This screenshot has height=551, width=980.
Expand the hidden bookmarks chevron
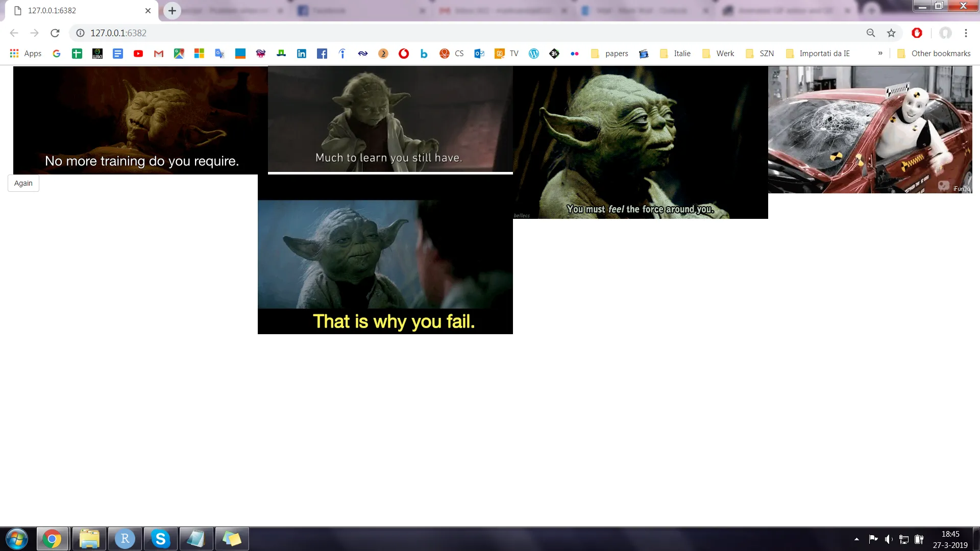pyautogui.click(x=880, y=53)
